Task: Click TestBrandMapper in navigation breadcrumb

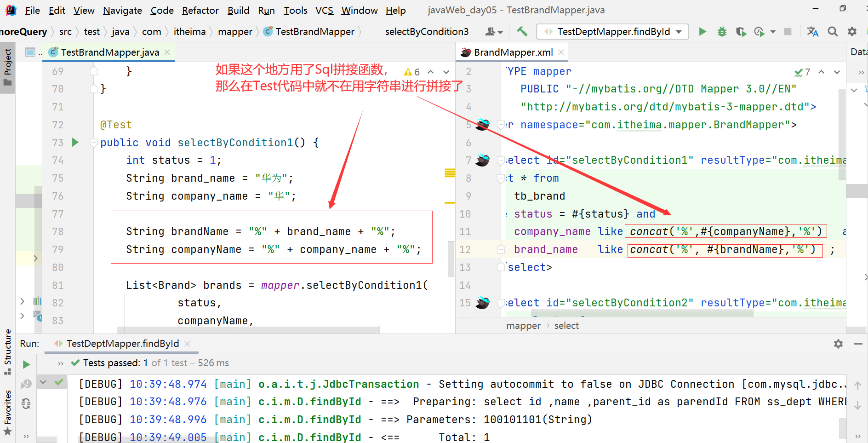Action: (315, 31)
